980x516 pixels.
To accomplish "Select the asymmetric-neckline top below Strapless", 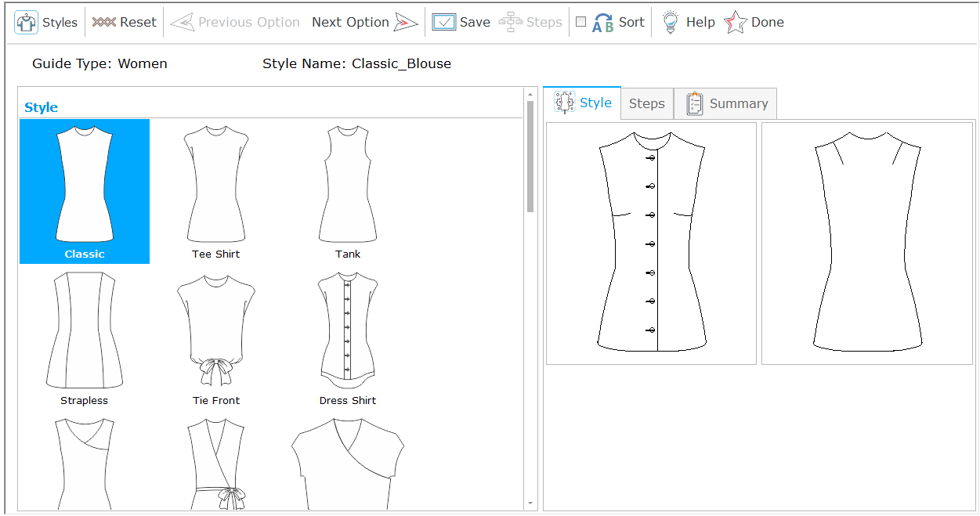I will coord(85,463).
